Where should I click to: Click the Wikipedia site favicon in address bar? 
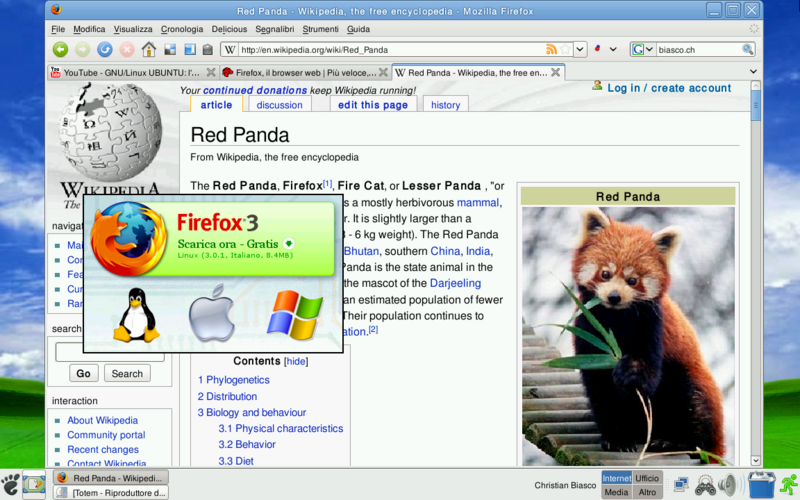[230, 49]
